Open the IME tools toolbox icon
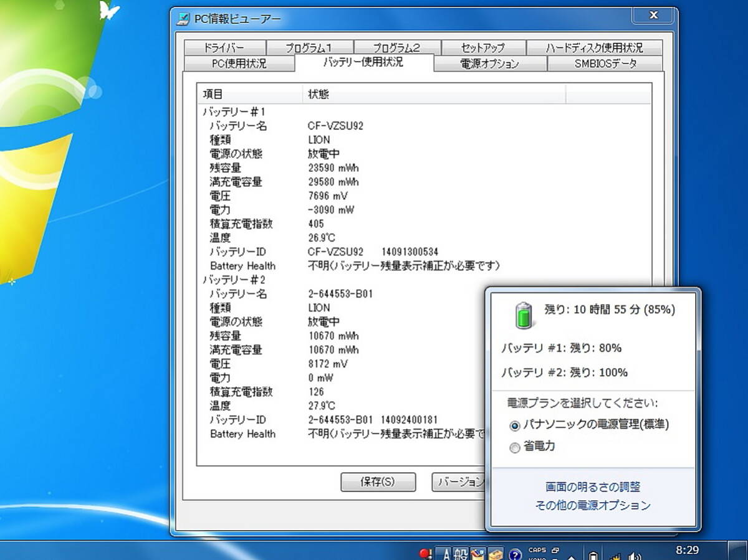Screen dimensions: 748x560 [x=477, y=553]
